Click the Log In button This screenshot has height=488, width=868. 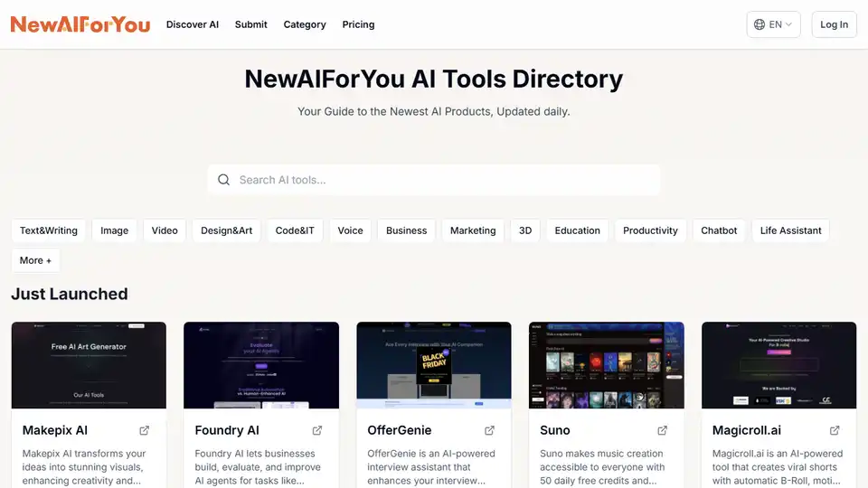(x=835, y=24)
